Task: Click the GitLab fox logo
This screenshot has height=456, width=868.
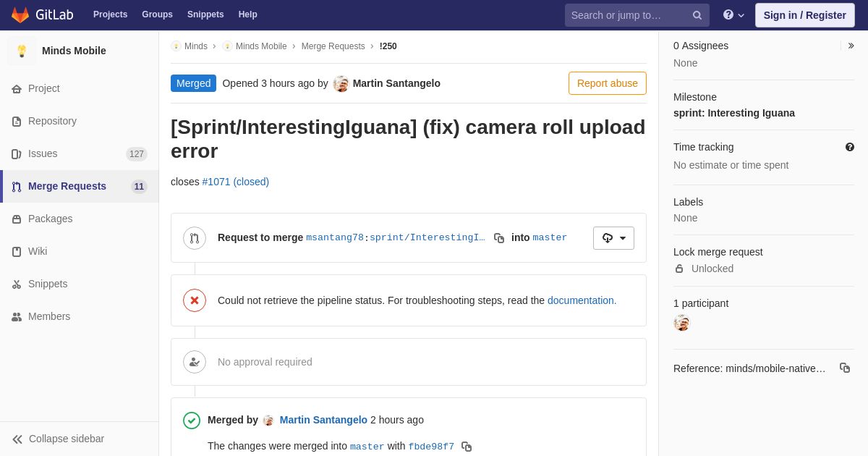Action: tap(20, 14)
